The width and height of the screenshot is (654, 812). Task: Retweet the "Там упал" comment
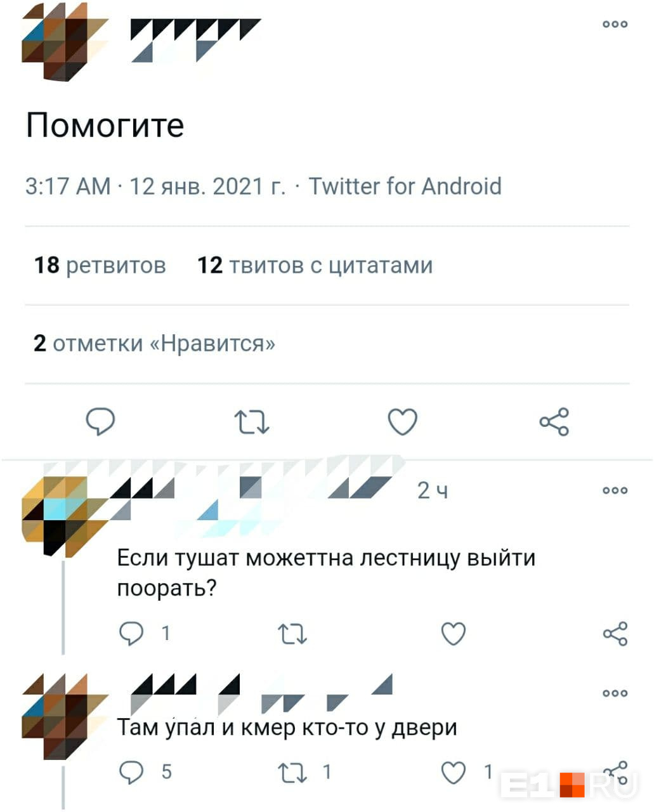click(x=292, y=772)
